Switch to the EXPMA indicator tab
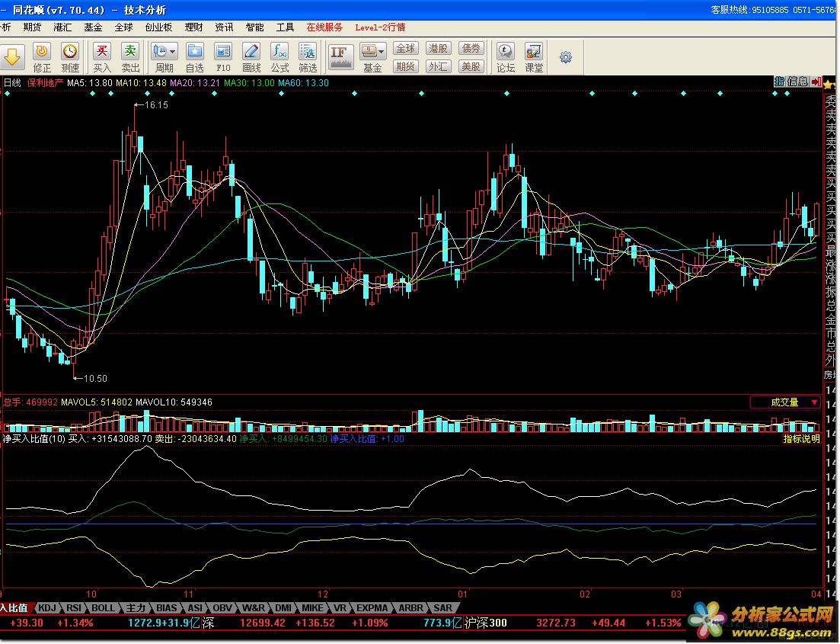840x644 pixels. [x=372, y=608]
